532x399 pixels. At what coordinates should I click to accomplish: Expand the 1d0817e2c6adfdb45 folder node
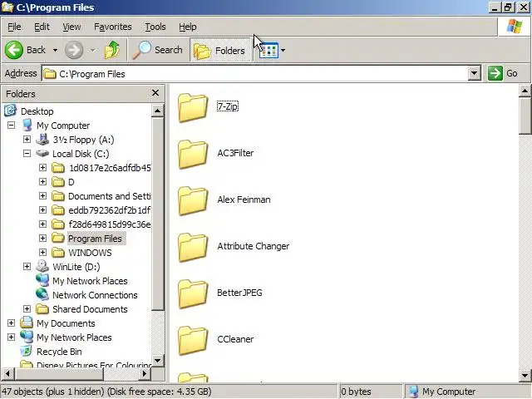[x=42, y=168]
